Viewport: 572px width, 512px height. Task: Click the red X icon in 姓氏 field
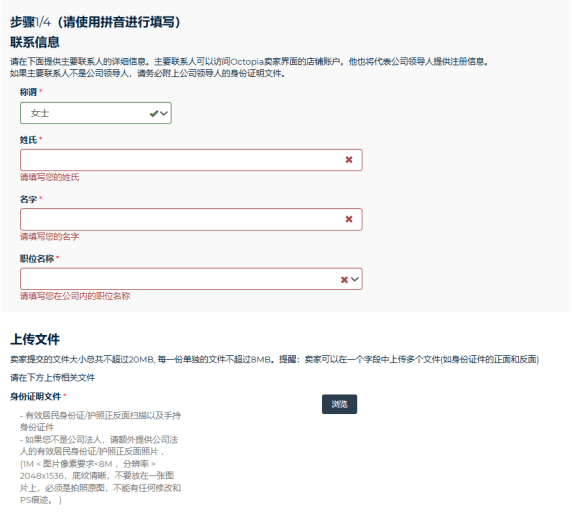tap(349, 160)
